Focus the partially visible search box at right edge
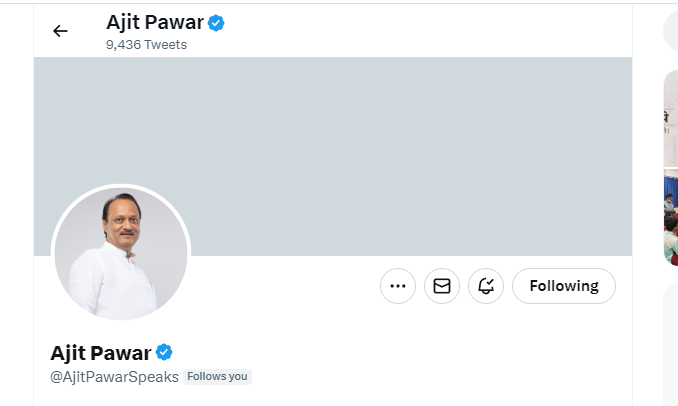The height and width of the screenshot is (406, 678). (671, 31)
